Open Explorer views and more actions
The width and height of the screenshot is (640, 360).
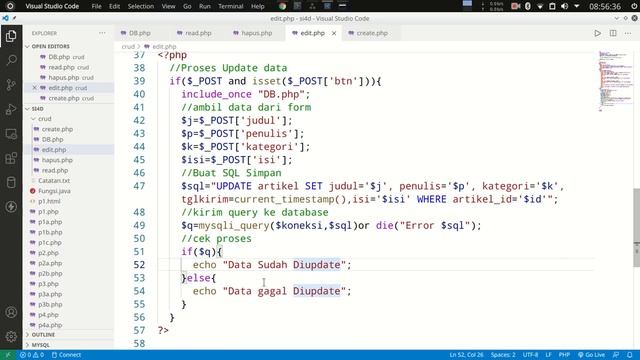[102, 33]
